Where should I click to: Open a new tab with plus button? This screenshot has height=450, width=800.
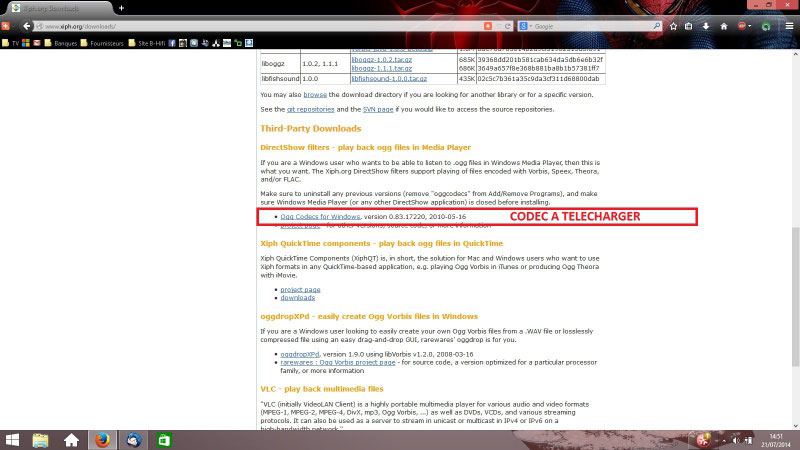pyautogui.click(x=121, y=8)
